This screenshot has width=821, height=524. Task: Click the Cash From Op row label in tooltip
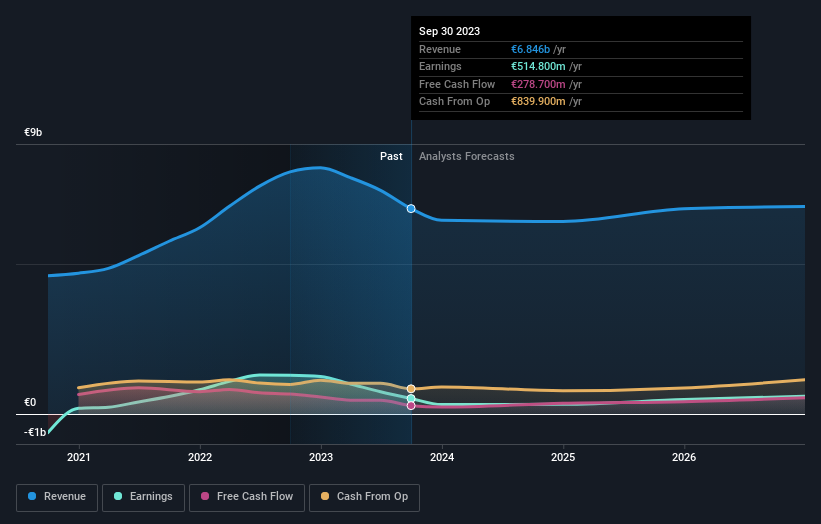point(454,102)
